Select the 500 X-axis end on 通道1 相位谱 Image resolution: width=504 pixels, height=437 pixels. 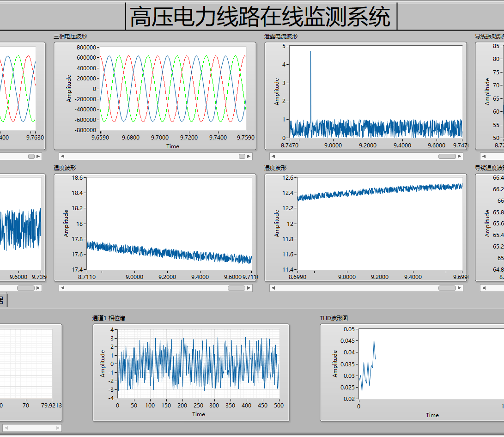pyautogui.click(x=279, y=406)
